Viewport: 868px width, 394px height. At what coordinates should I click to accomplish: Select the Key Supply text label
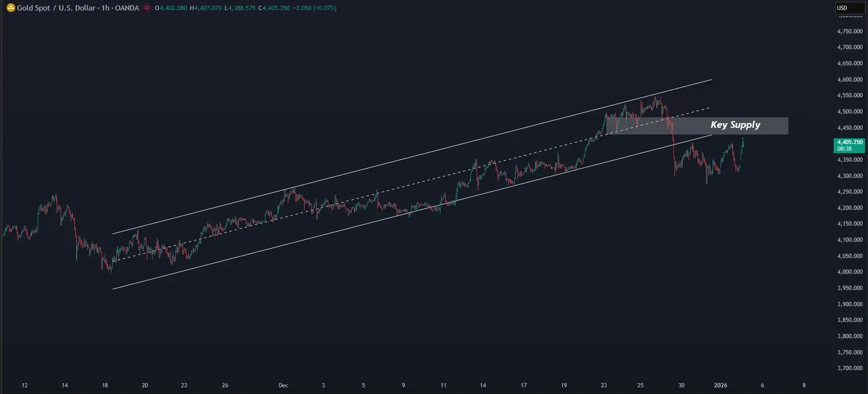click(x=735, y=125)
